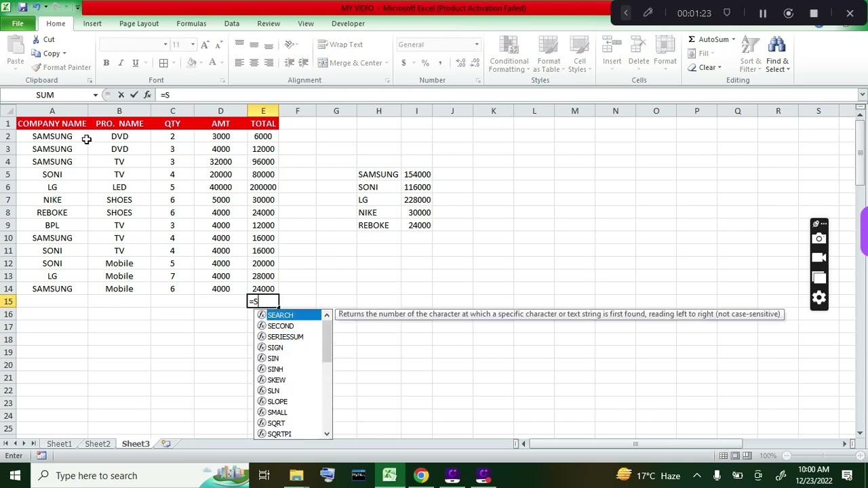Open Format as Table gallery
The width and height of the screenshot is (868, 488).
click(547, 54)
